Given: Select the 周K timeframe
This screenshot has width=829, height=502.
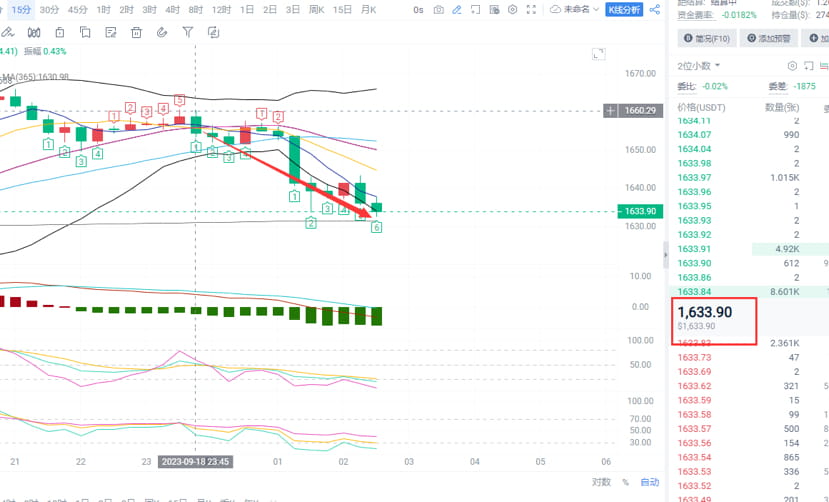Looking at the screenshot, I should (316, 10).
